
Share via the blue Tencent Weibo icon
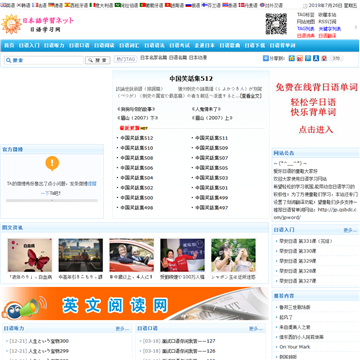pyautogui.click(x=308, y=58)
